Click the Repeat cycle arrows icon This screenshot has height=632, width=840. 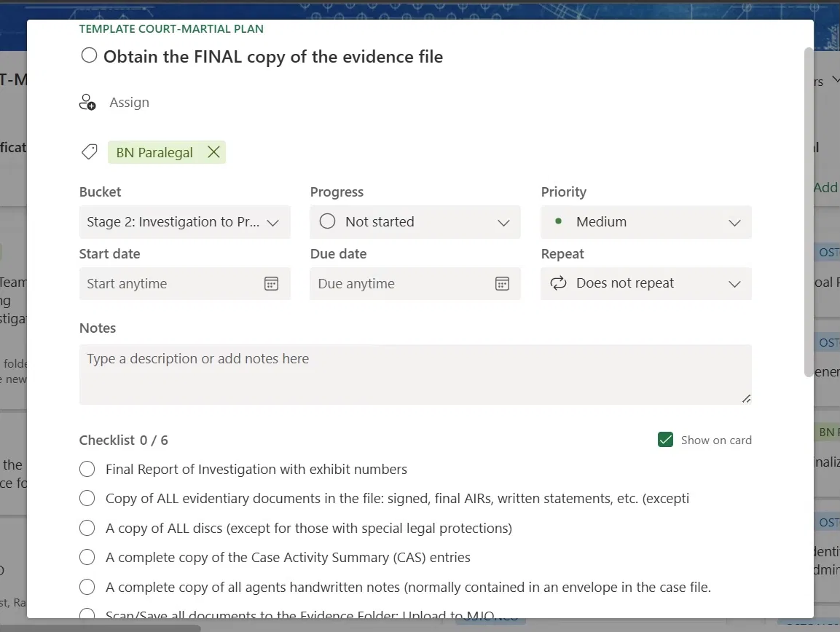(558, 283)
